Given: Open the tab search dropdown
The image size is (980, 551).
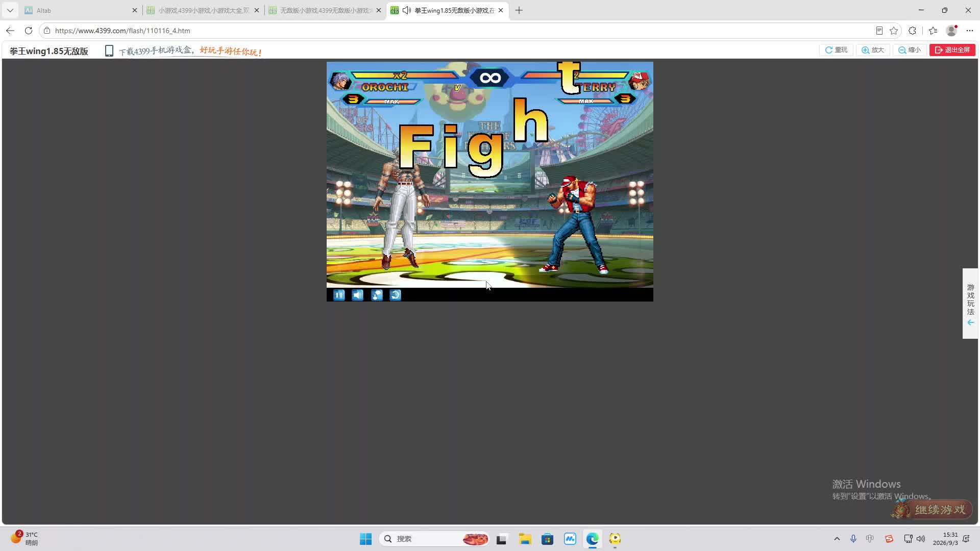Looking at the screenshot, I should click(10, 10).
